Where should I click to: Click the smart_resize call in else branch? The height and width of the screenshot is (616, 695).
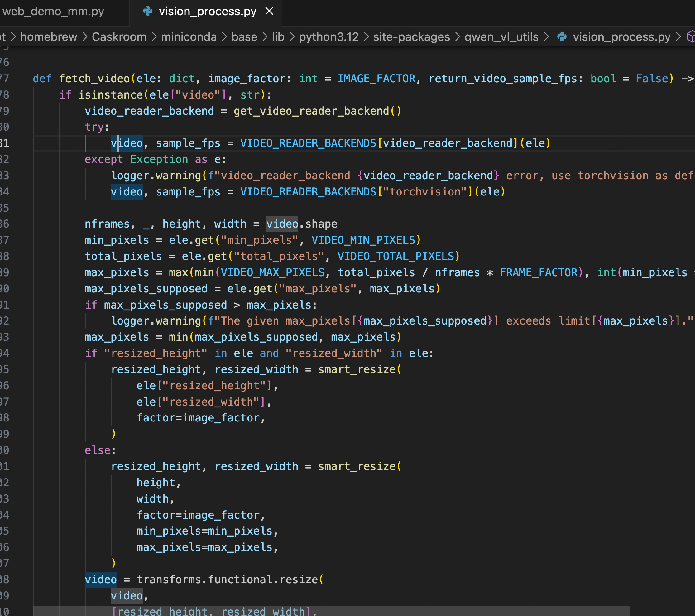[357, 466]
